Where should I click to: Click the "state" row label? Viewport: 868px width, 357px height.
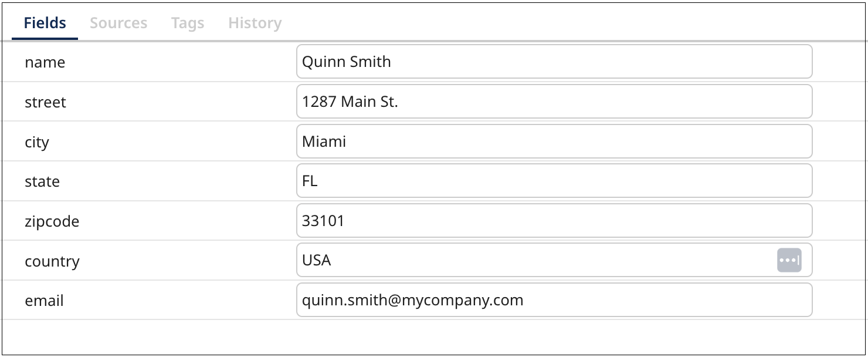(42, 181)
